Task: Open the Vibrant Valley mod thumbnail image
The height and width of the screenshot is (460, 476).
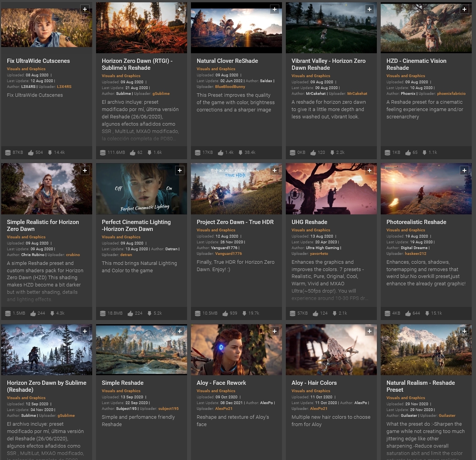Action: pos(331,28)
